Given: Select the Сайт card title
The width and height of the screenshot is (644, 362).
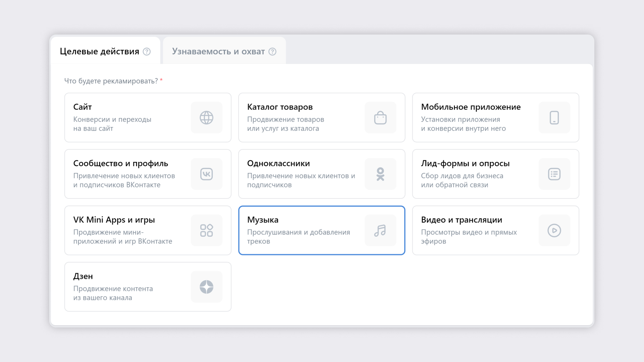Looking at the screenshot, I should click(83, 107).
